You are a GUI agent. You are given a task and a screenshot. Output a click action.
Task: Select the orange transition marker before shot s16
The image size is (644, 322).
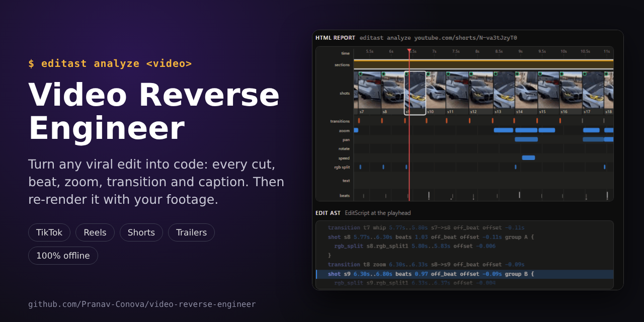[x=560, y=121]
